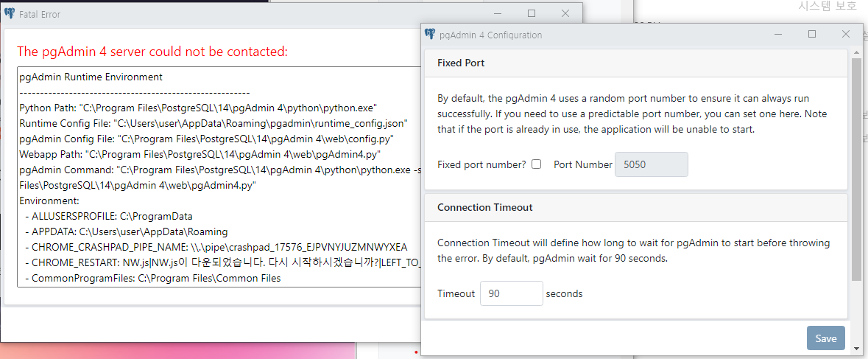Click the '시스템 보호' text in the background window
This screenshot has width=868, height=359.
click(x=827, y=6)
